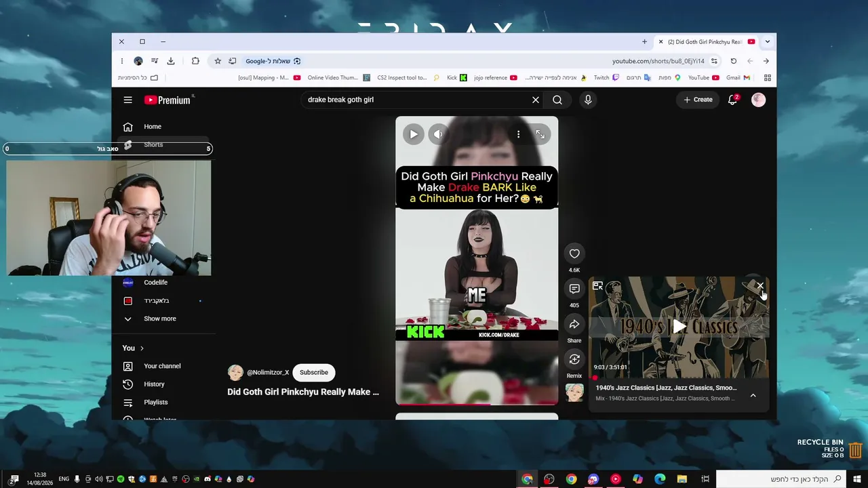The width and height of the screenshot is (868, 488).
Task: Open the @Nolimitzor_X channel avatar
Action: point(235,372)
